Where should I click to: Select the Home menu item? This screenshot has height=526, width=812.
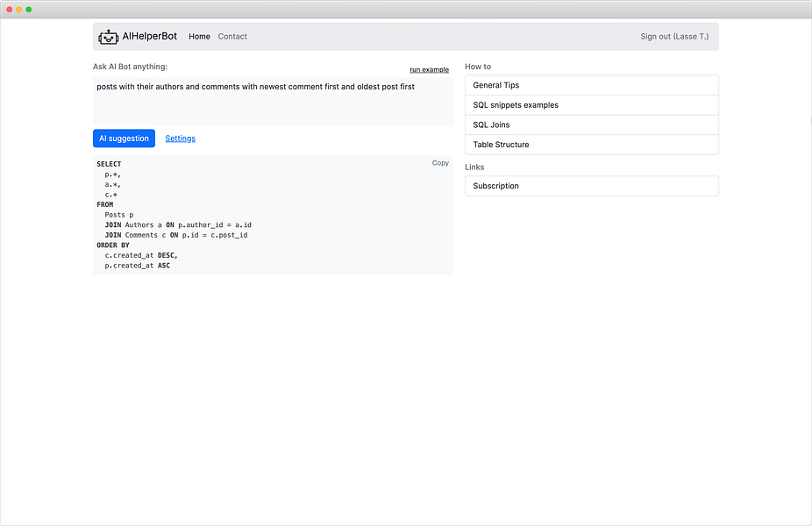199,37
